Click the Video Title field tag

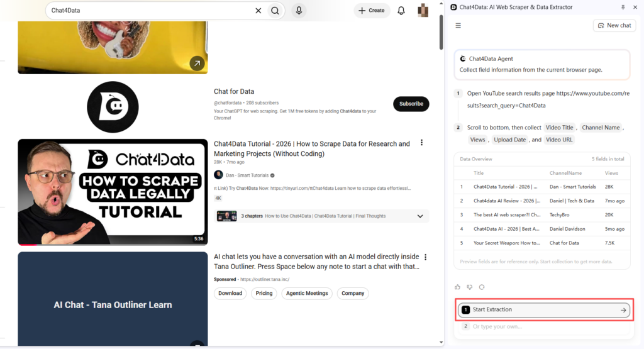tap(559, 128)
